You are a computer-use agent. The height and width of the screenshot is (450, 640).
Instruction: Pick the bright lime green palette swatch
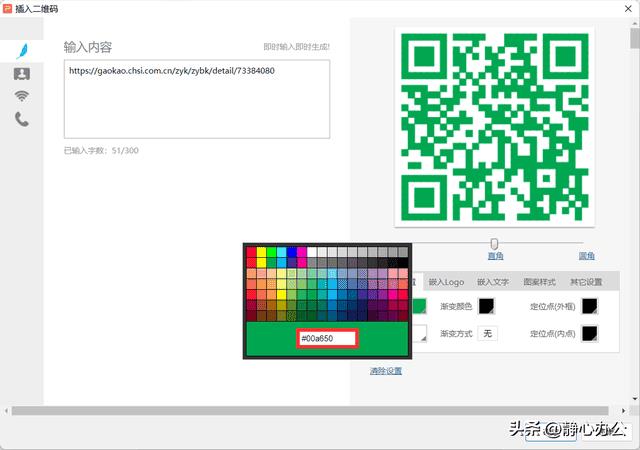coord(271,252)
